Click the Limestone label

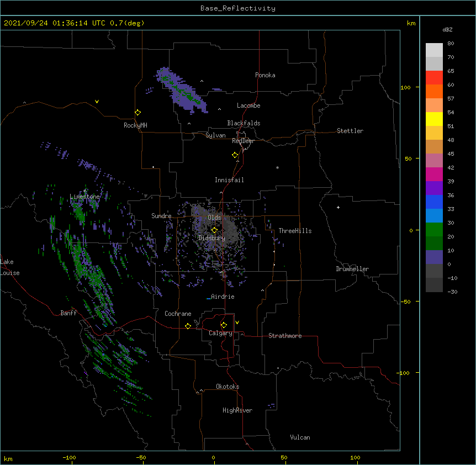coord(84,197)
